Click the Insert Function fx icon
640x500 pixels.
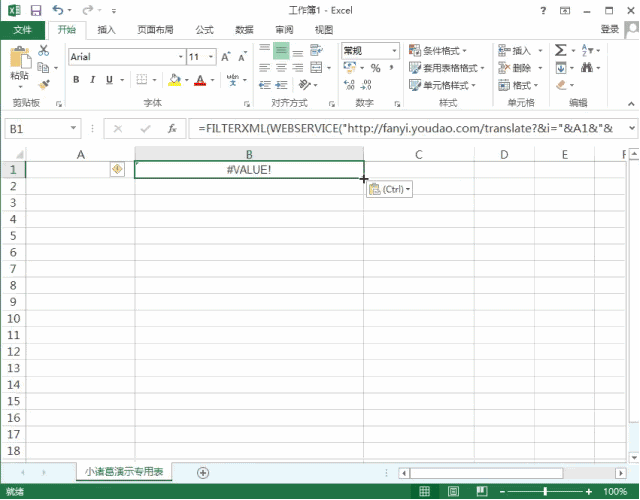tap(172, 129)
